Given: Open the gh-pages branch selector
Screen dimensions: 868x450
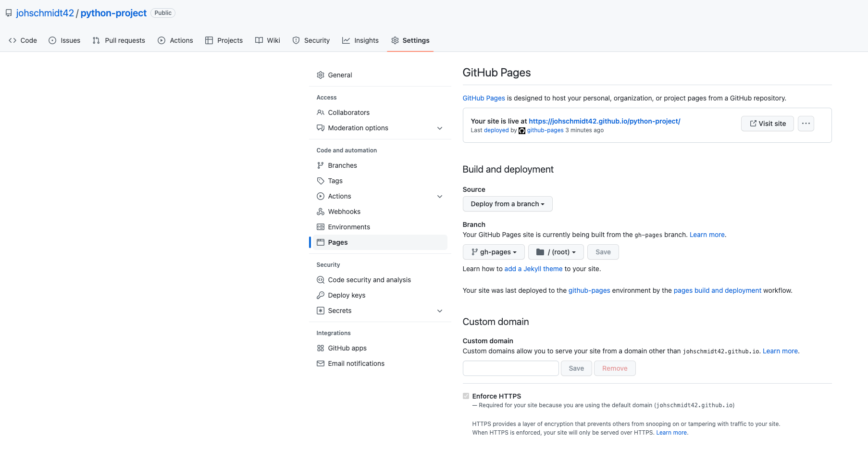Looking at the screenshot, I should point(494,252).
